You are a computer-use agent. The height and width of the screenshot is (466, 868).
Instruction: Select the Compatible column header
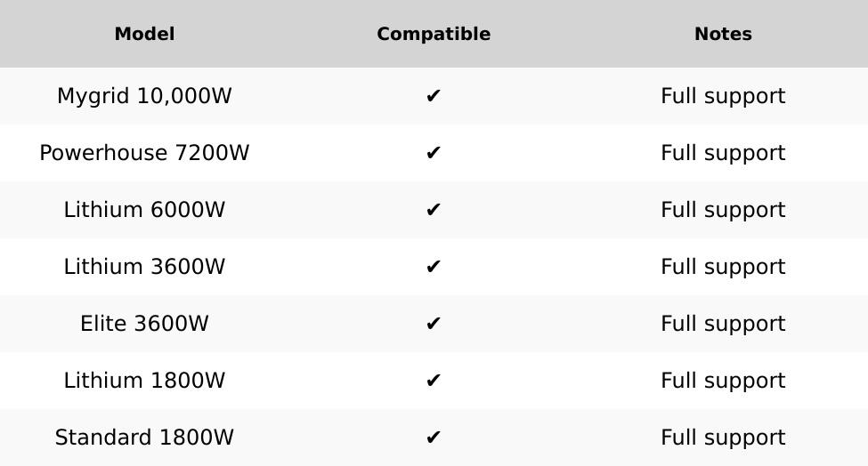click(434, 34)
